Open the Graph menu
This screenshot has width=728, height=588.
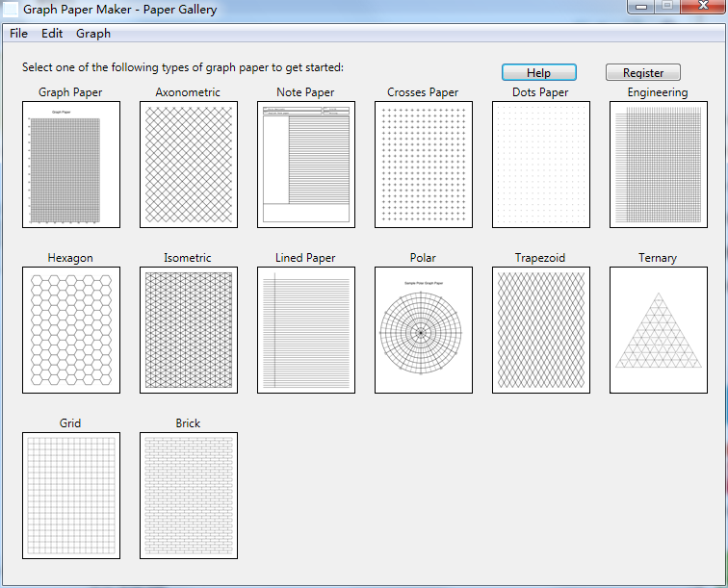point(93,34)
